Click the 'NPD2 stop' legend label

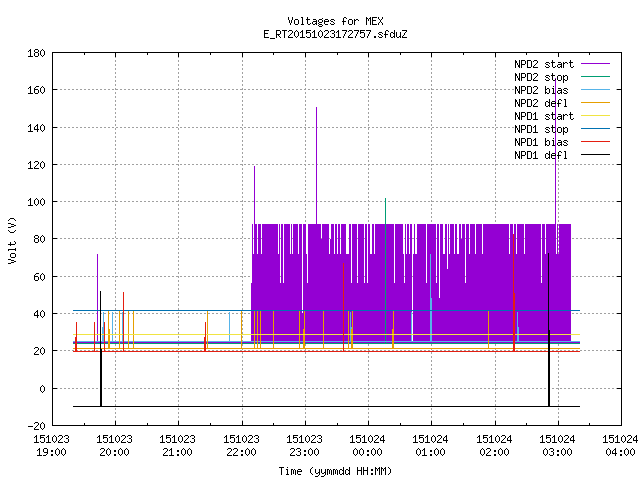541,77
